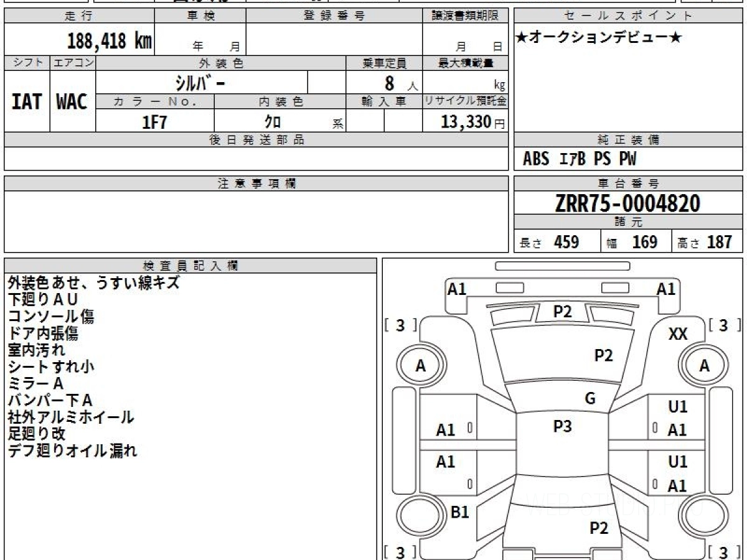Click the mileage value 188,418 km
Screen dimensions: 747x560
(109, 40)
